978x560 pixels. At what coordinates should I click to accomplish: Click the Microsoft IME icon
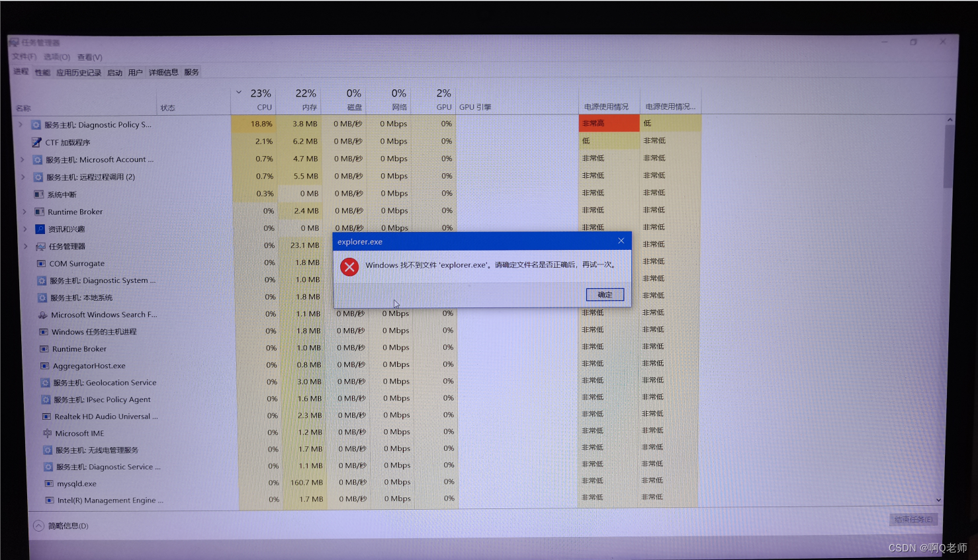48,433
